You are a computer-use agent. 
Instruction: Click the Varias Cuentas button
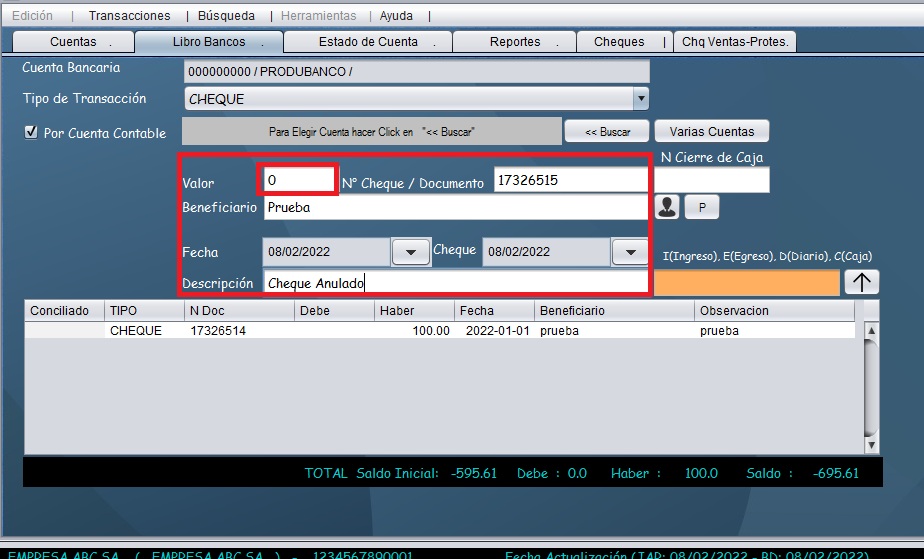tap(711, 131)
